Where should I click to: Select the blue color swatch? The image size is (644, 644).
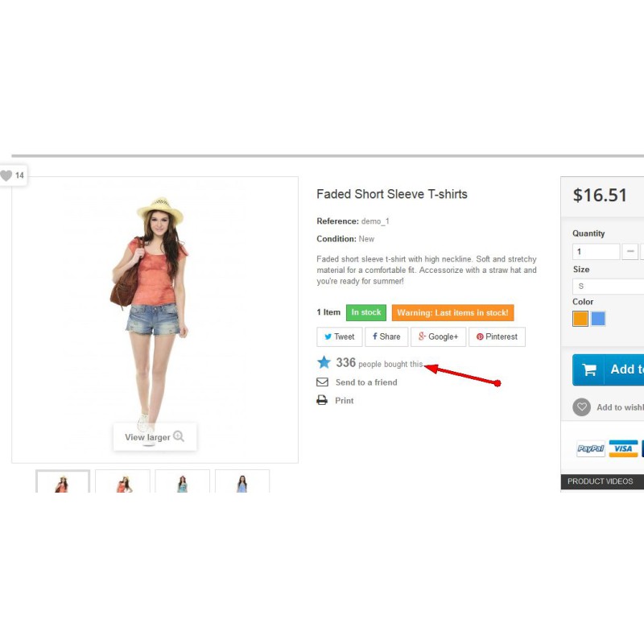[x=598, y=319]
